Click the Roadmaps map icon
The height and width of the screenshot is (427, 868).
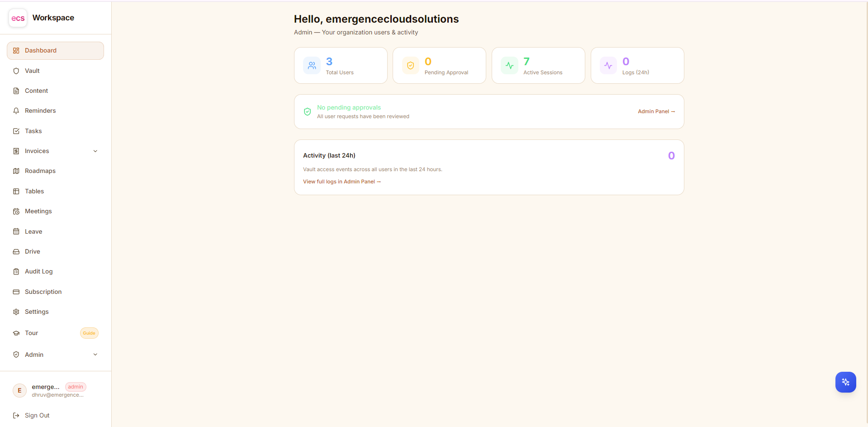pos(16,171)
